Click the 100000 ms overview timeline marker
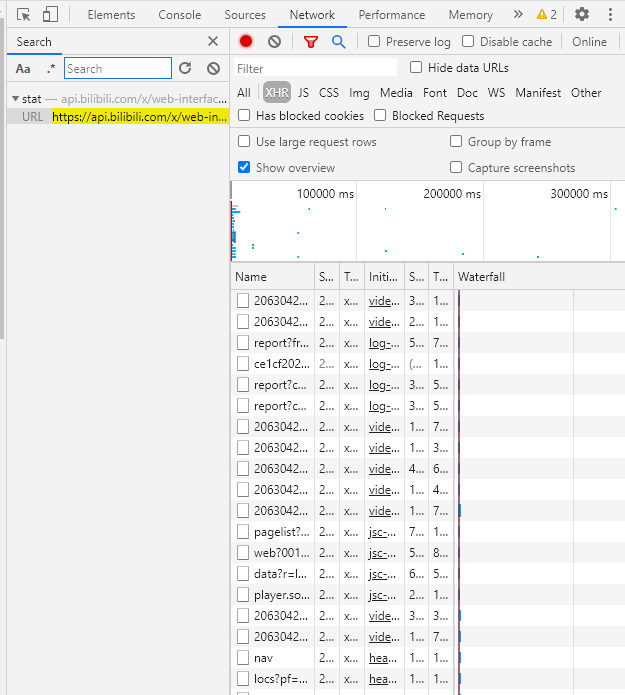Screen dimensions: 625x695 pyautogui.click(x=325, y=194)
